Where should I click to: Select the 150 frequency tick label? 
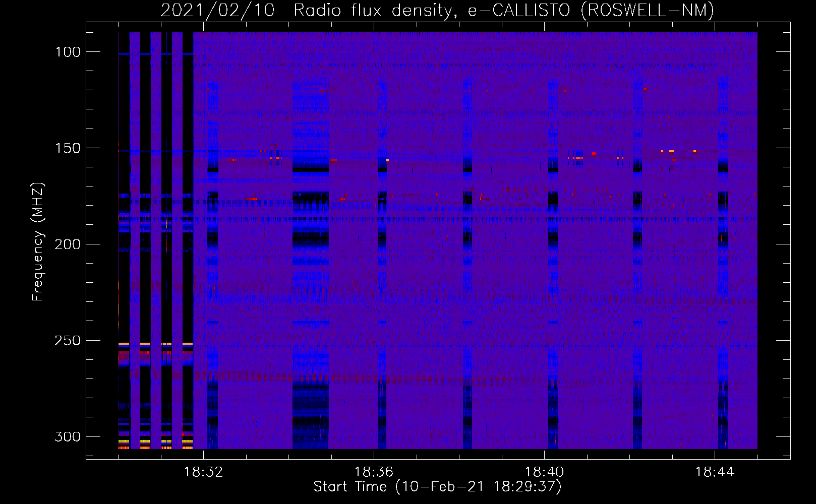click(x=67, y=148)
